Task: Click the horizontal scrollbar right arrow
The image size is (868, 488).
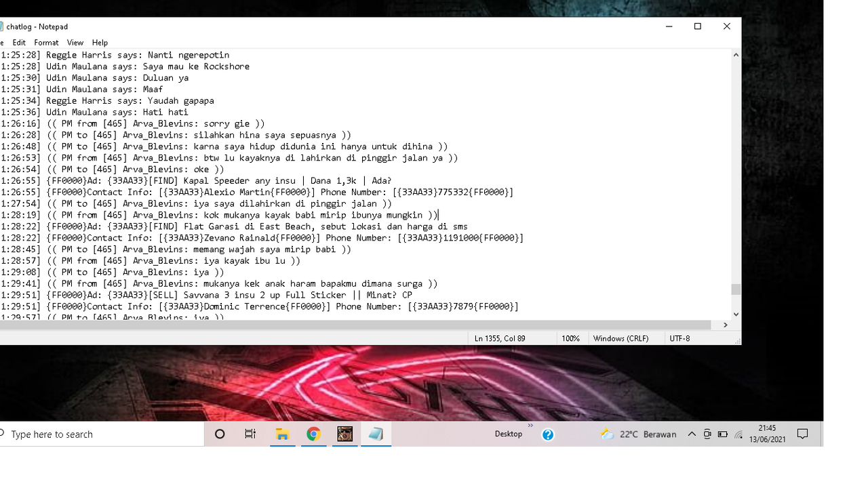Action: pos(725,325)
